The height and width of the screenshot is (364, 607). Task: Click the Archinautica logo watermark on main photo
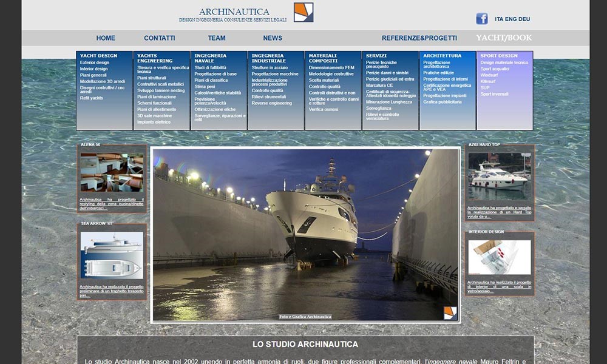tap(450, 313)
